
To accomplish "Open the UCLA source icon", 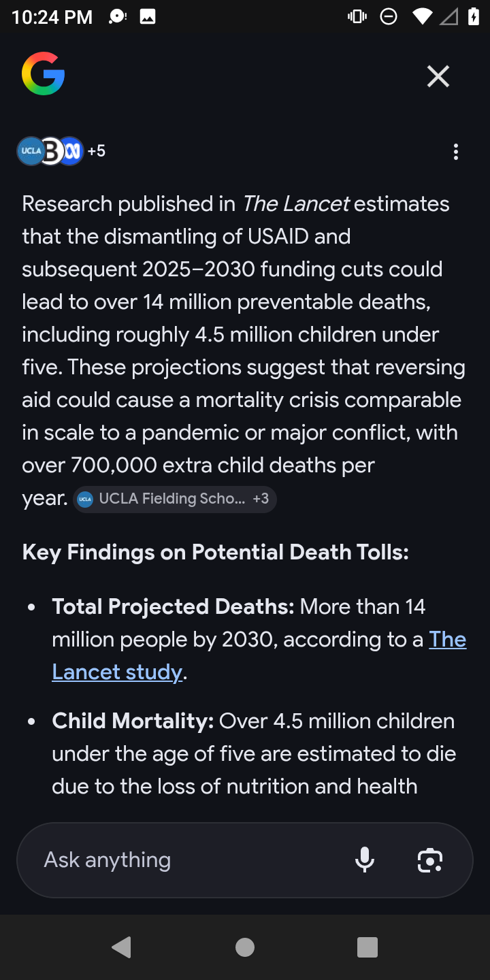I will [x=31, y=151].
